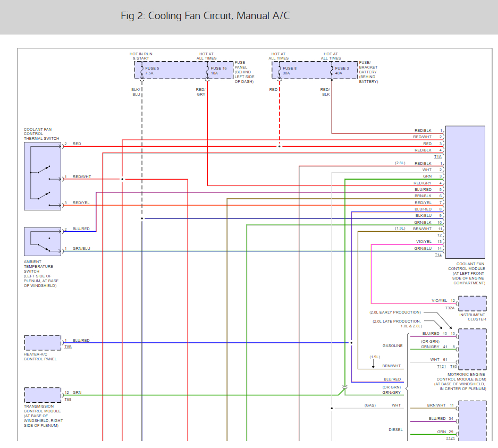Click the T68 connector label
This screenshot has height=448, width=498.
(x=68, y=400)
